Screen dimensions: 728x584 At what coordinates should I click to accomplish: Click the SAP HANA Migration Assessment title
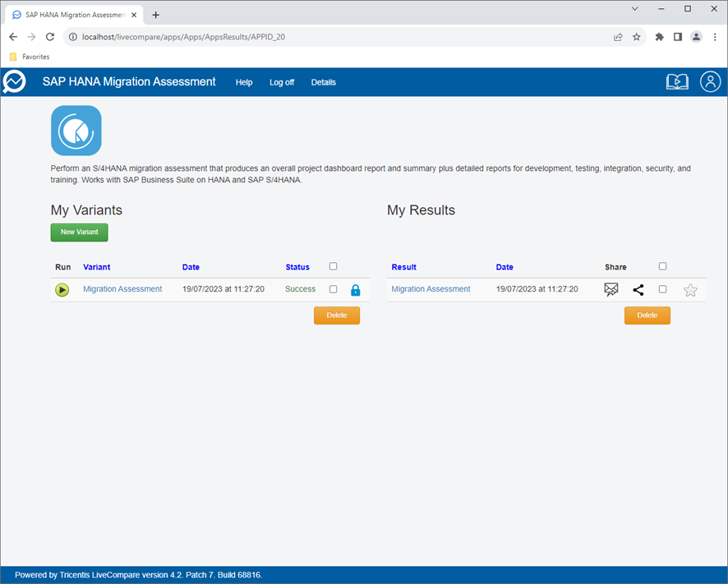pos(129,81)
